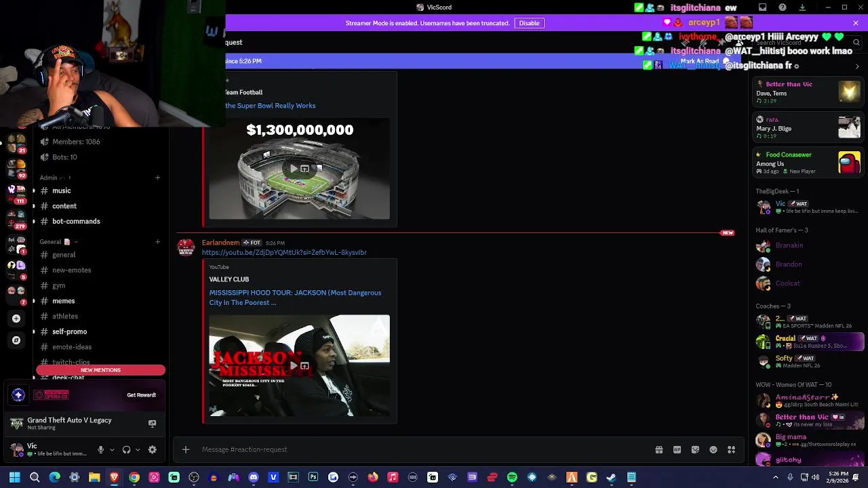This screenshot has height=488, width=868.
Task: Open the Help question-mark icon
Action: point(783,7)
